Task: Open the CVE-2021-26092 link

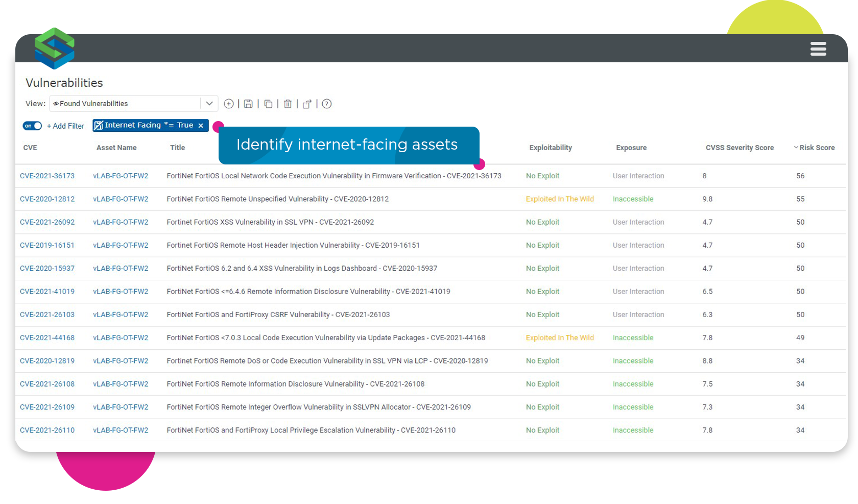Action: (x=47, y=222)
